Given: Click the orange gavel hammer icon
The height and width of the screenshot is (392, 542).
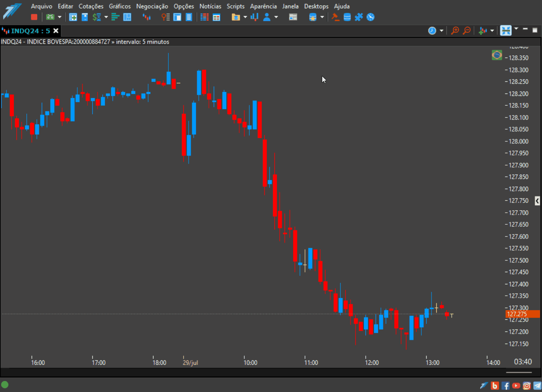Looking at the screenshot, I should (x=335, y=17).
